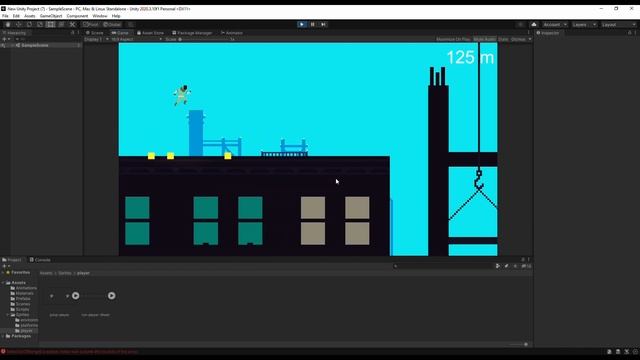Image resolution: width=640 pixels, height=360 pixels.
Task: Open the Edit menu
Action: [16, 16]
